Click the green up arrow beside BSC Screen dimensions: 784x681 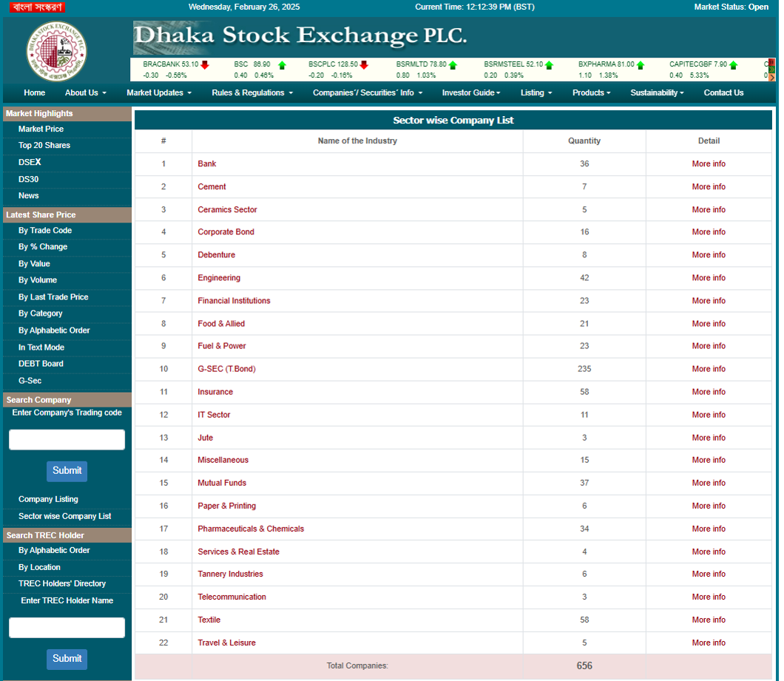tap(282, 65)
